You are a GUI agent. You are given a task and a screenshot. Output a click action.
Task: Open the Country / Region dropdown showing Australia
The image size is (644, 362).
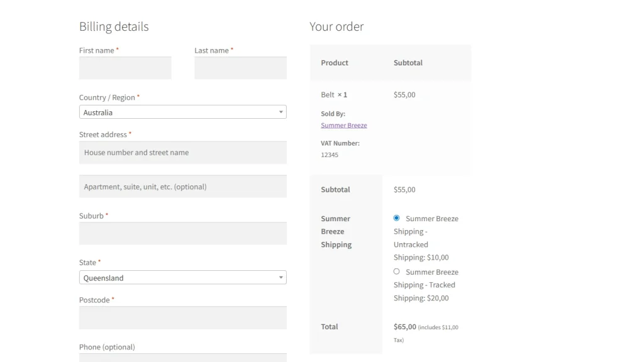click(182, 112)
